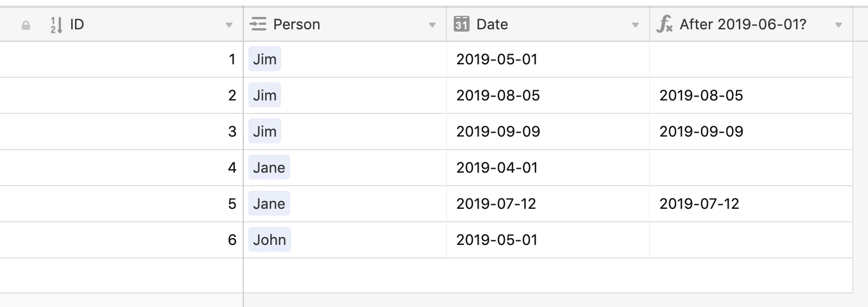Viewport: 868px width, 307px height.
Task: Select the ID cell with number 5
Action: pos(121,204)
